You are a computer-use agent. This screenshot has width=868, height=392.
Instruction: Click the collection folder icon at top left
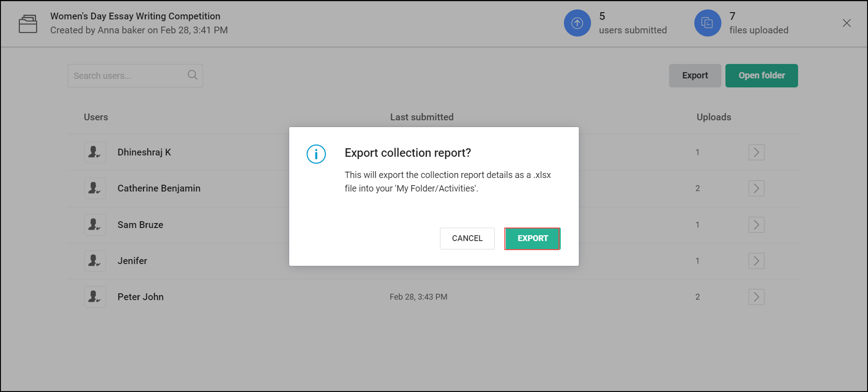tap(28, 24)
